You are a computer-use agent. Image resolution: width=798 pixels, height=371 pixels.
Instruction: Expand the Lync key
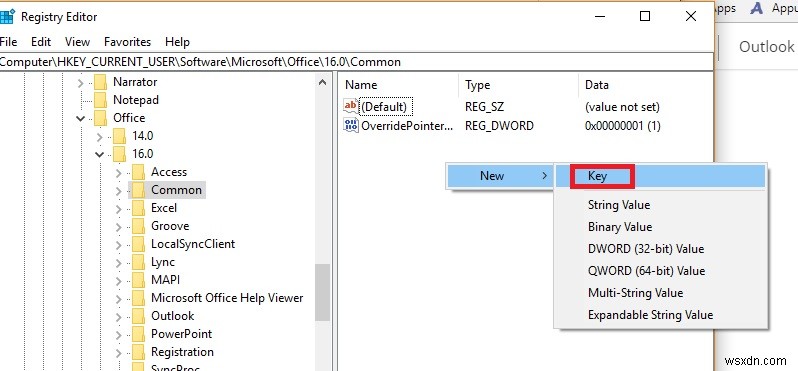point(118,263)
